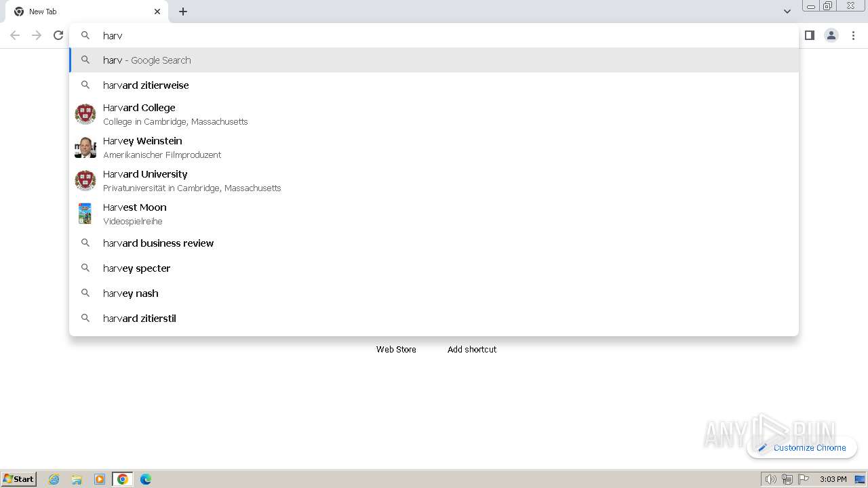Click the Harvey Weinstein photo thumbnail
868x488 pixels.
coord(85,147)
